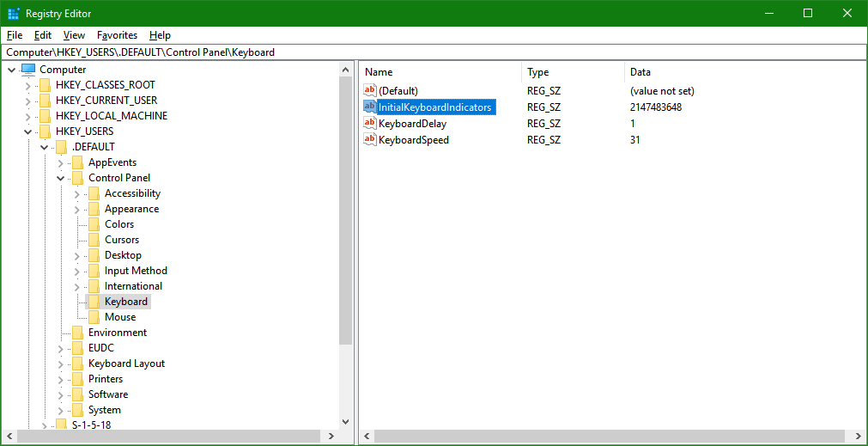Click the Appearance folder icon
Viewport: 868px width, 446px height.
point(94,209)
